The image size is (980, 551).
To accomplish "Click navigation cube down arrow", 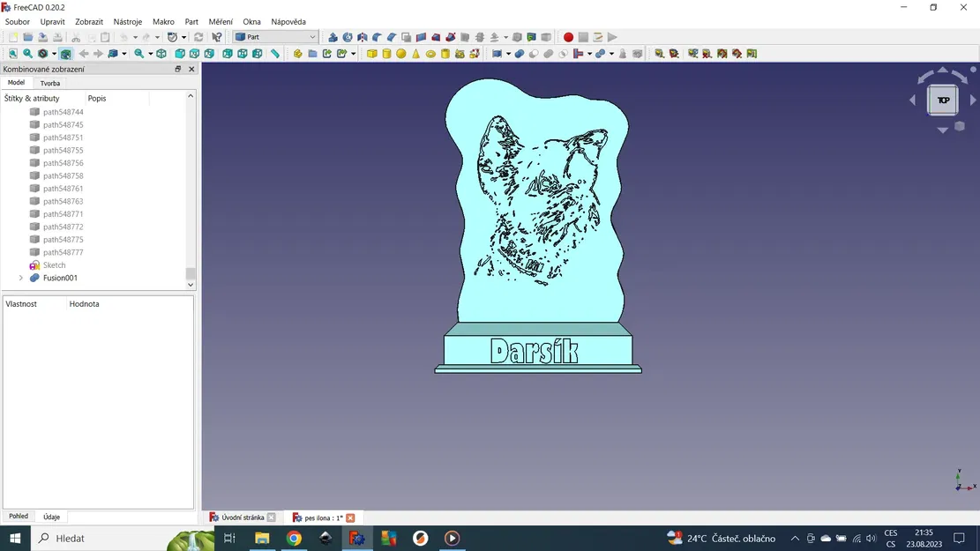I will (x=942, y=130).
